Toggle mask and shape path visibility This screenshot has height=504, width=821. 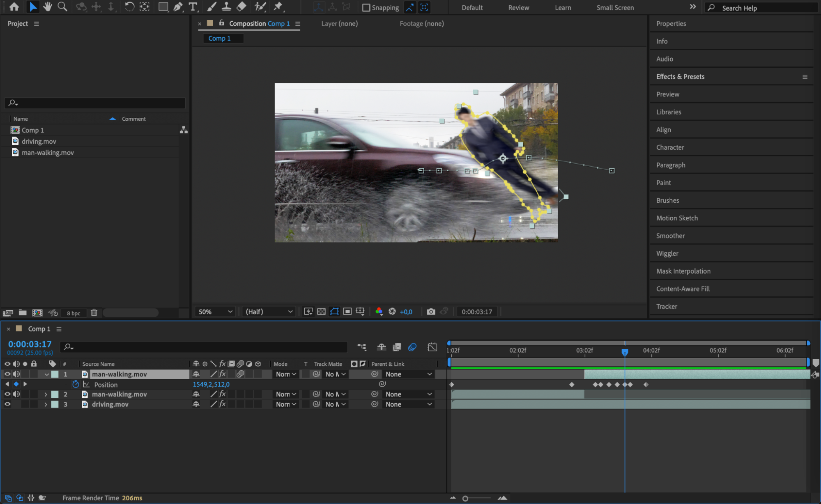point(334,312)
